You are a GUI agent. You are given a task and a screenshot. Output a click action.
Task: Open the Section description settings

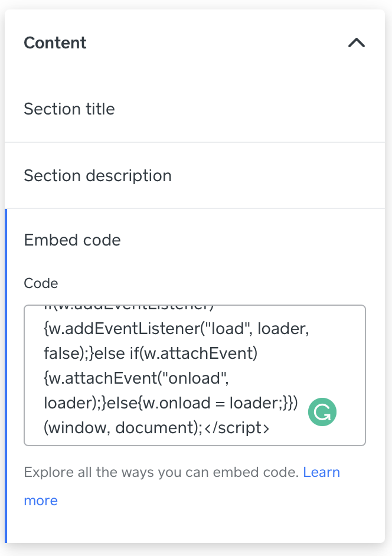(x=97, y=175)
